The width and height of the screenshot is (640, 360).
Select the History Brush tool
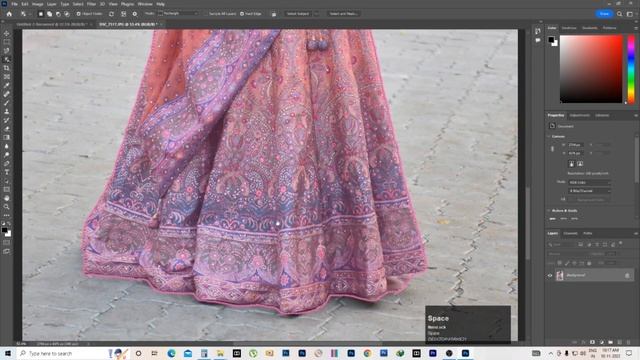tap(7, 120)
